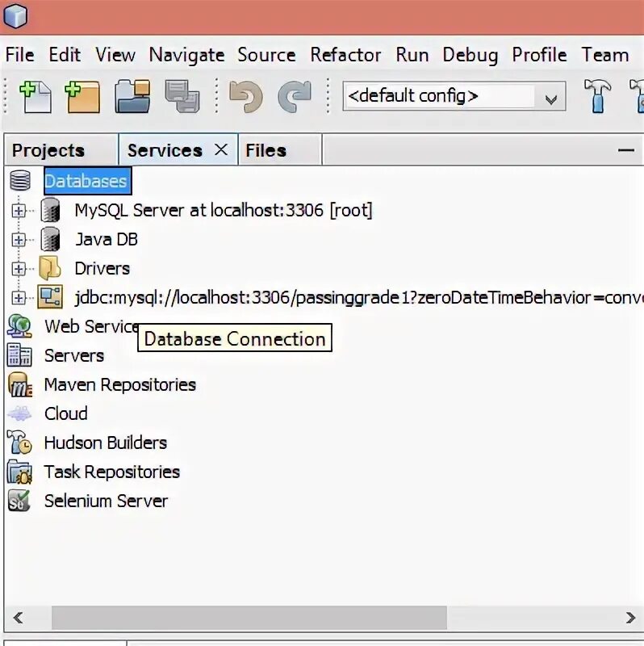Click the Build Project hammer icon
This screenshot has height=646, width=644.
pos(597,96)
